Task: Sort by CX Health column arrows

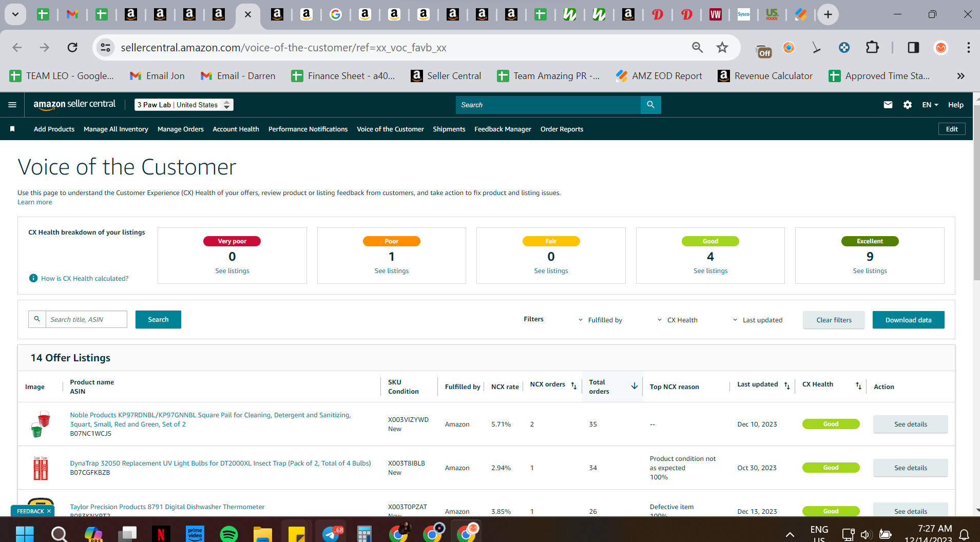Action: tap(858, 385)
